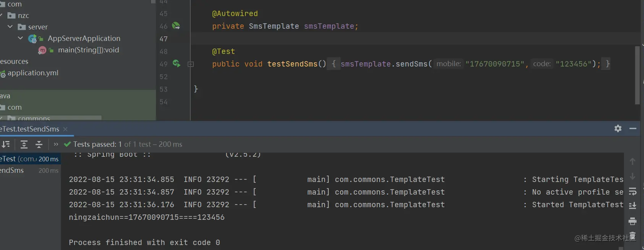Click collapse all test results icon

click(x=39, y=144)
